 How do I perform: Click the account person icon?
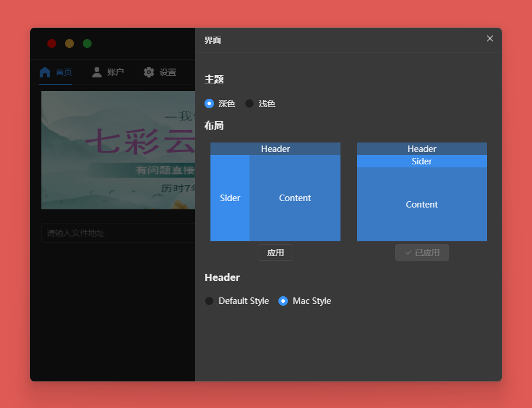[x=97, y=72]
